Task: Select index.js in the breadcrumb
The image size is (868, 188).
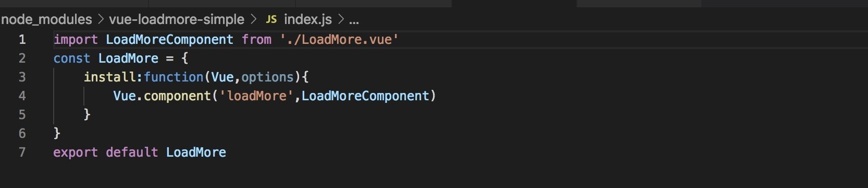Action: 308,20
